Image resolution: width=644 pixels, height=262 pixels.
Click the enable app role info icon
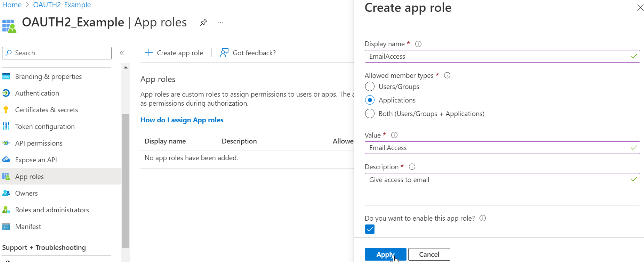pos(483,218)
